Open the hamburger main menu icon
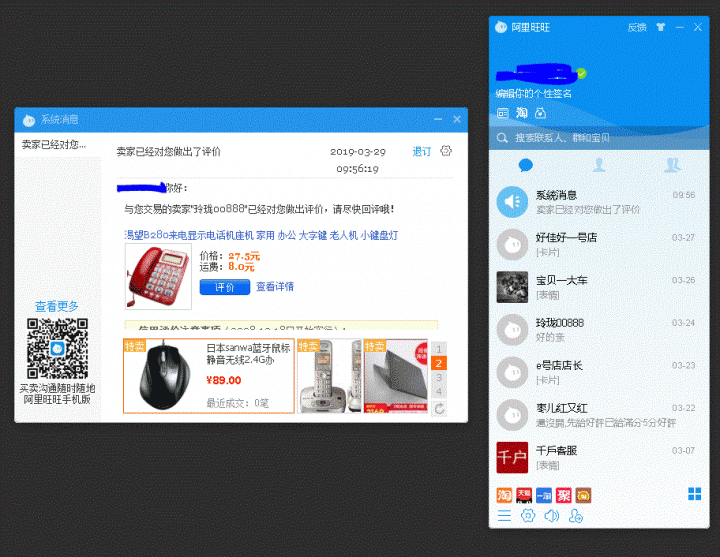720x557 pixels. tap(504, 516)
